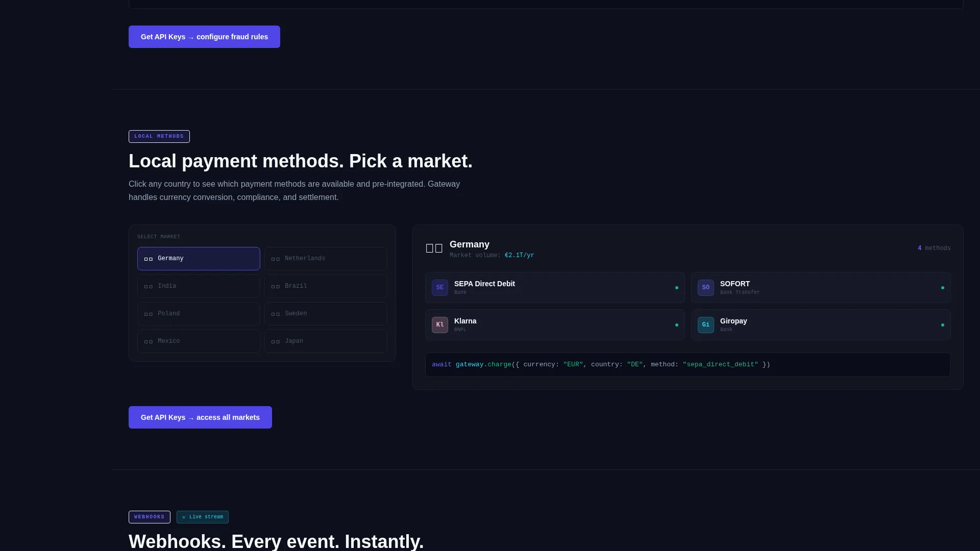Image resolution: width=980 pixels, height=551 pixels.
Task: Click the SE icon for SEPA Direct Debit
Action: (x=440, y=288)
